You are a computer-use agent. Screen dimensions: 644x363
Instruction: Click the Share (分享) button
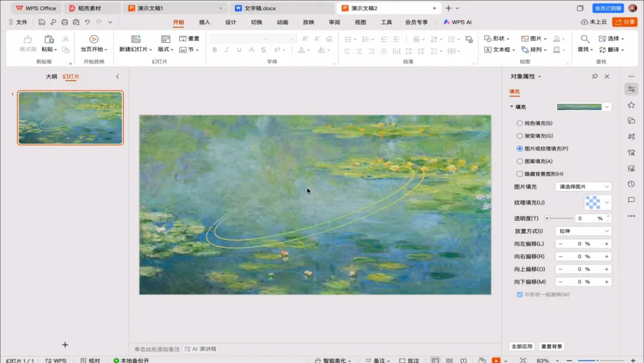[625, 22]
